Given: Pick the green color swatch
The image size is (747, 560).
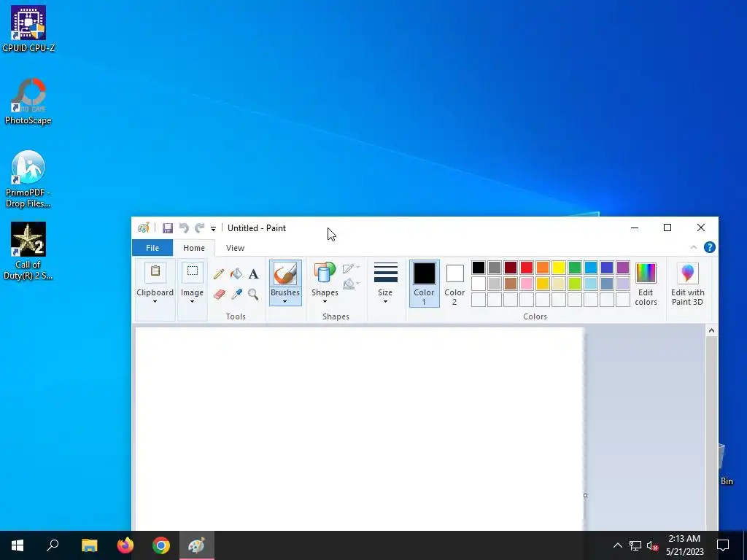Looking at the screenshot, I should [575, 268].
